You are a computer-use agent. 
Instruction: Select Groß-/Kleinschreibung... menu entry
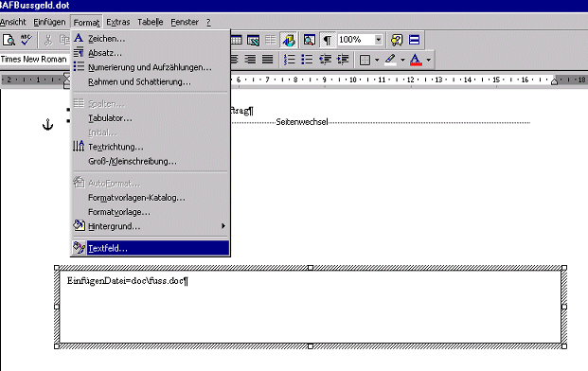[x=151, y=162]
